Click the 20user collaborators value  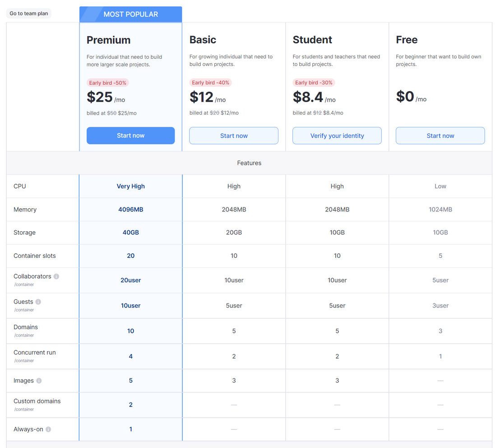[131, 280]
